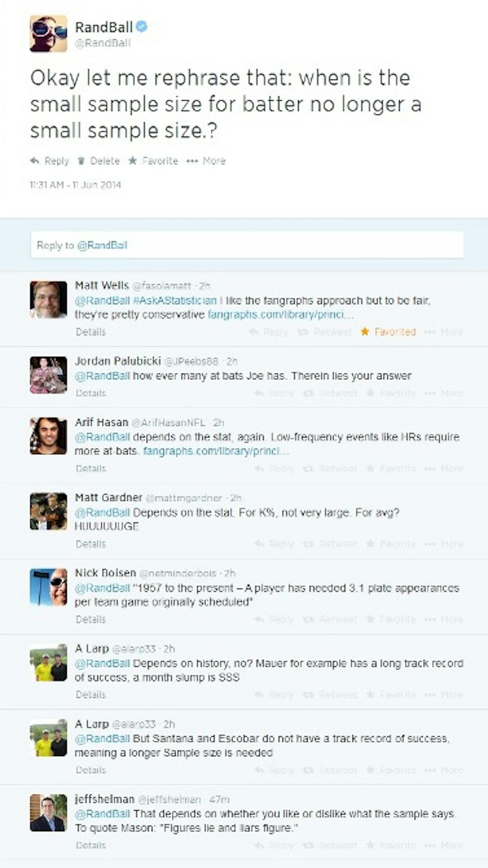The width and height of the screenshot is (488, 868).
Task: Open the More options on main tweet
Action: (192, 161)
